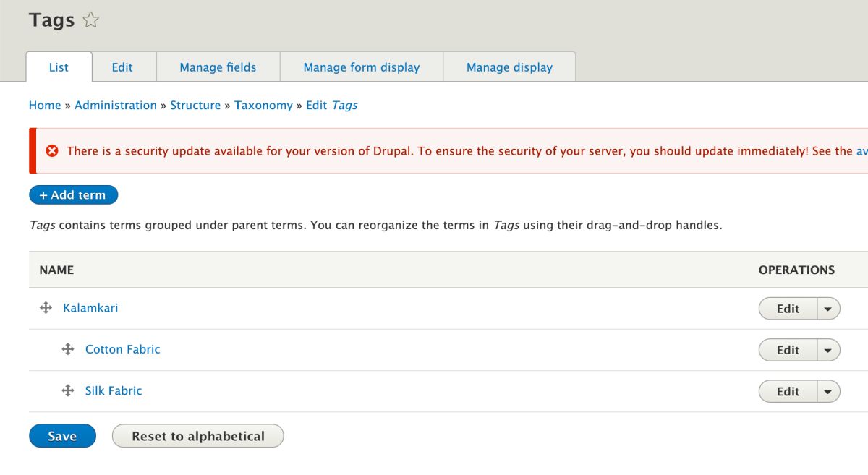Click Silk Fabric drag handle icon
868x475 pixels.
[x=68, y=390]
